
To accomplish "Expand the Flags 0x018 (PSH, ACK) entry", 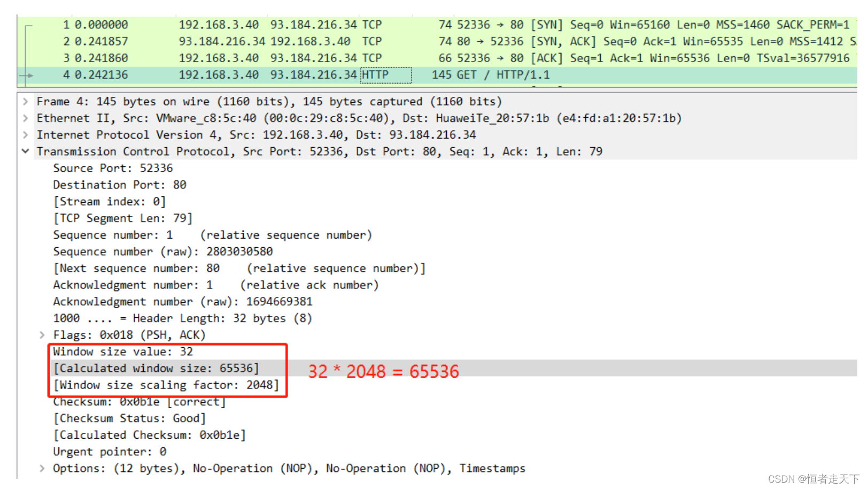I will [42, 335].
